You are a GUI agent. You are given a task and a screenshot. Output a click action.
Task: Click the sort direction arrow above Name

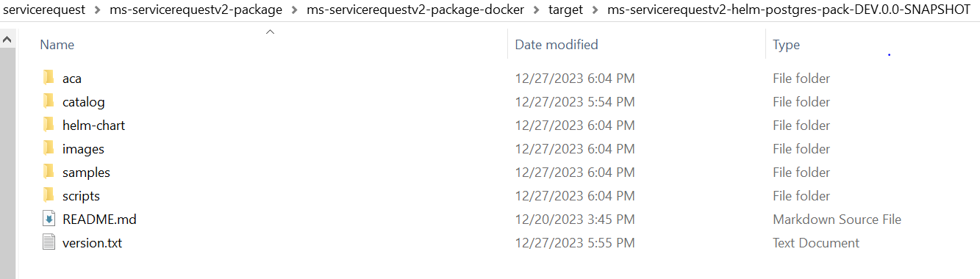tap(270, 32)
